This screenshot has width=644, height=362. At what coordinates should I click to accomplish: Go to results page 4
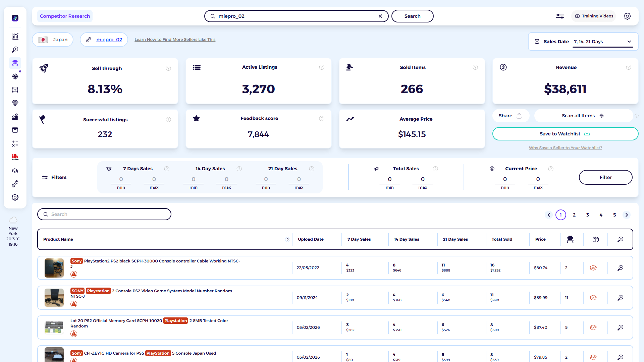click(x=601, y=215)
